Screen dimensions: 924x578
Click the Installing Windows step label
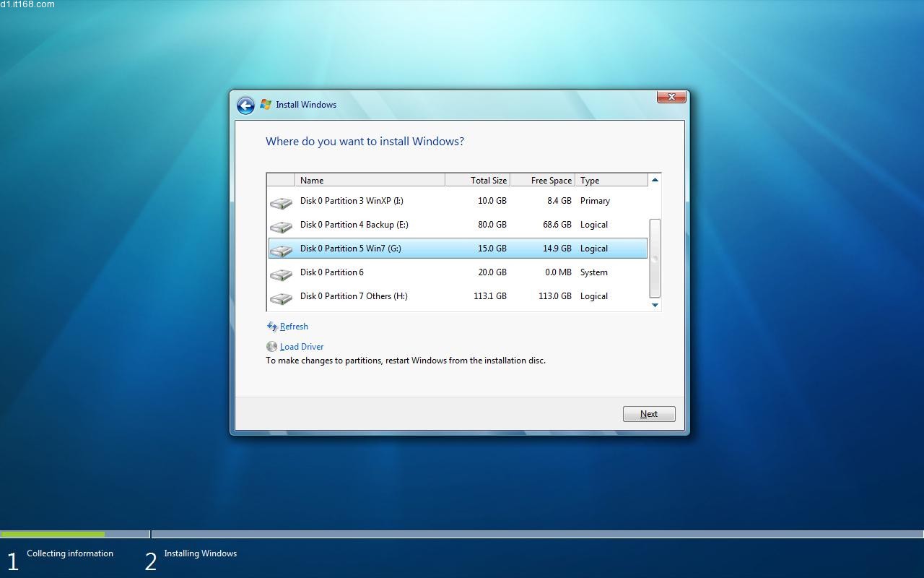tap(200, 553)
